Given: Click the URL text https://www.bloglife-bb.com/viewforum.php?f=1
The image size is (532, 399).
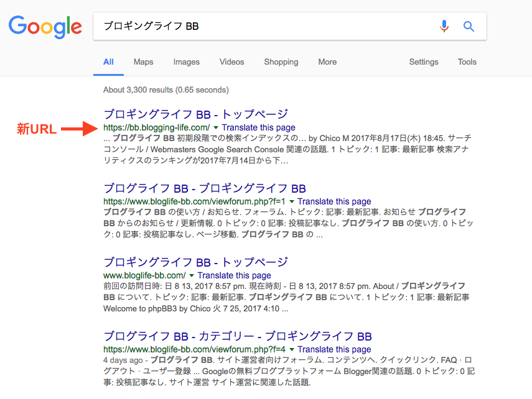Looking at the screenshot, I should 194,202.
